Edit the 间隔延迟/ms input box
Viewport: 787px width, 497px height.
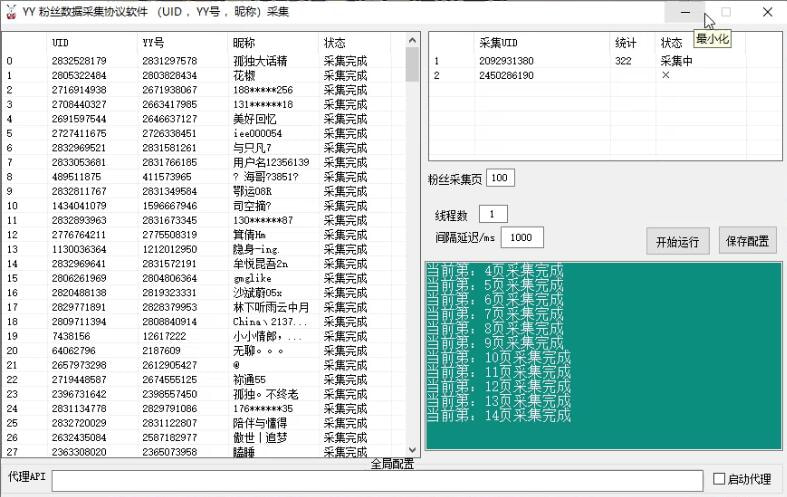[x=522, y=237]
